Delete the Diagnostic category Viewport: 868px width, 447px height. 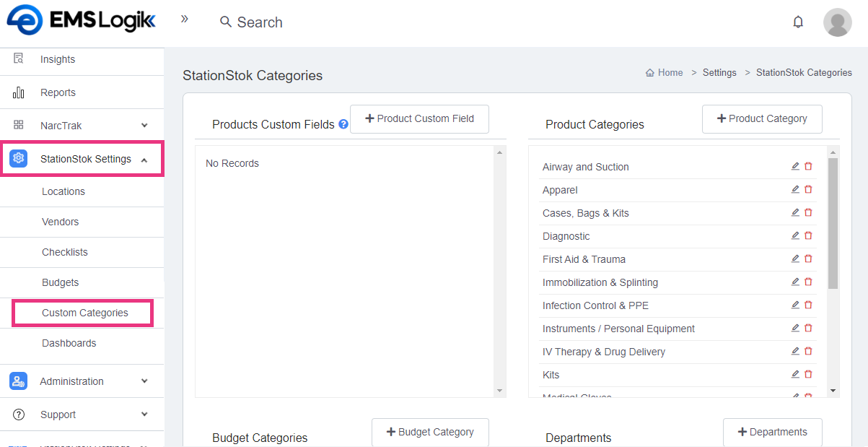coord(808,235)
